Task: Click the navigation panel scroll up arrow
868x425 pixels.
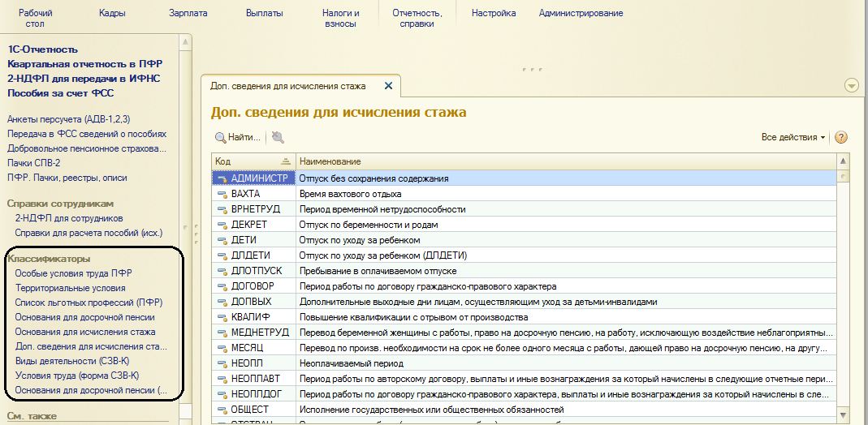Action: click(x=186, y=42)
